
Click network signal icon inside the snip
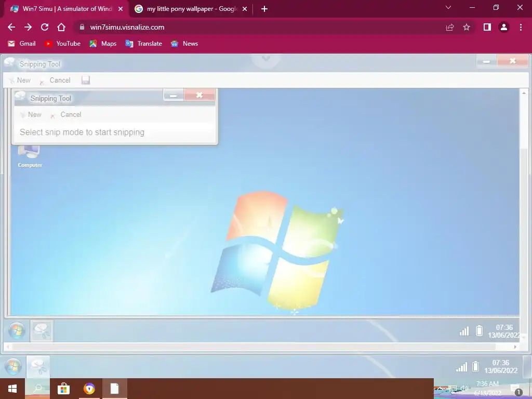pos(464,331)
